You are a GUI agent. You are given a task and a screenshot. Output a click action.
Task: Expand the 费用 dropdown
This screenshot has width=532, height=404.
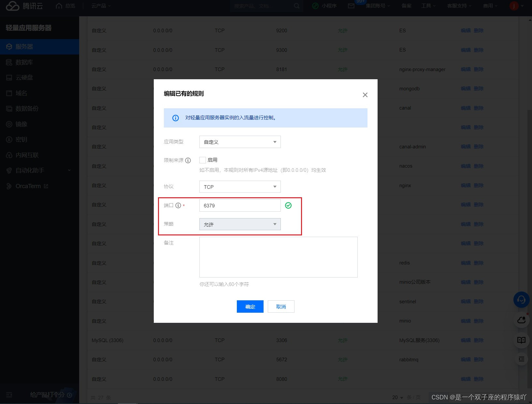(x=490, y=6)
